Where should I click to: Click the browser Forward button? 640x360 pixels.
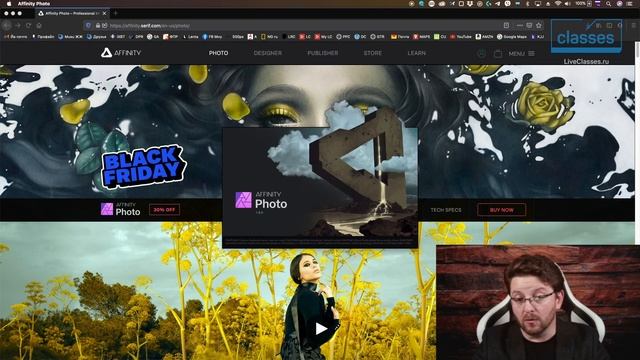18,25
